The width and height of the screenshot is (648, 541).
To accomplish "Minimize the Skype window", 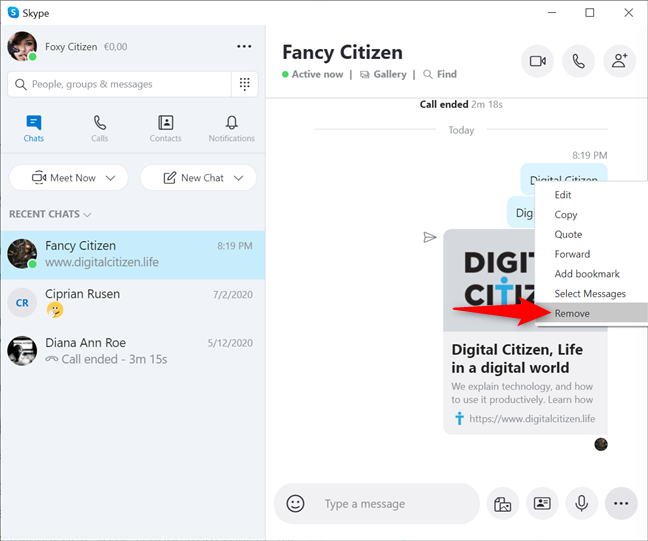I will pyautogui.click(x=552, y=13).
